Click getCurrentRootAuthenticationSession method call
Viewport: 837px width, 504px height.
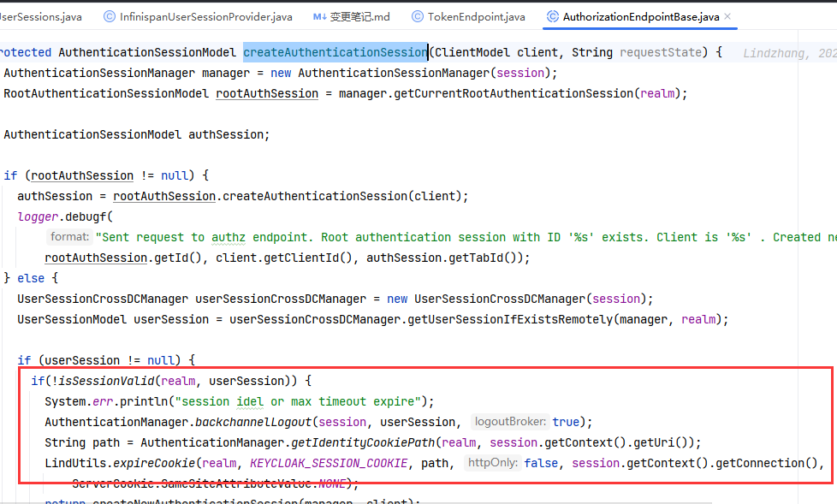coord(513,93)
